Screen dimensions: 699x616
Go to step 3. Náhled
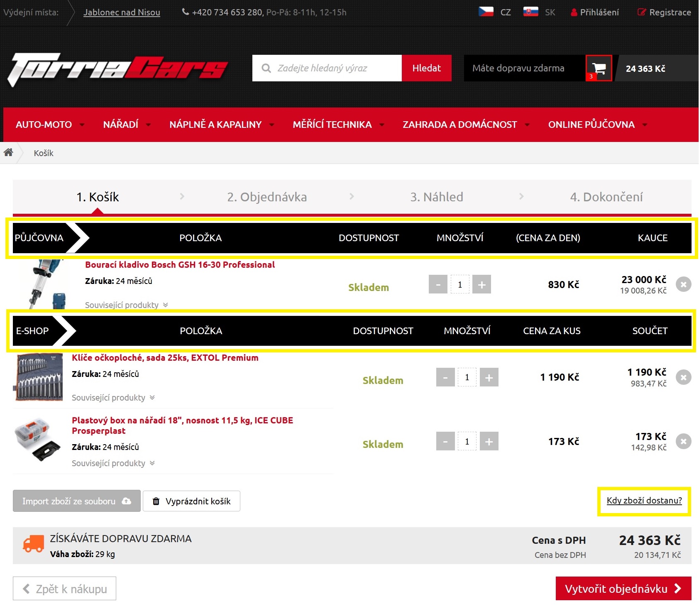click(437, 197)
